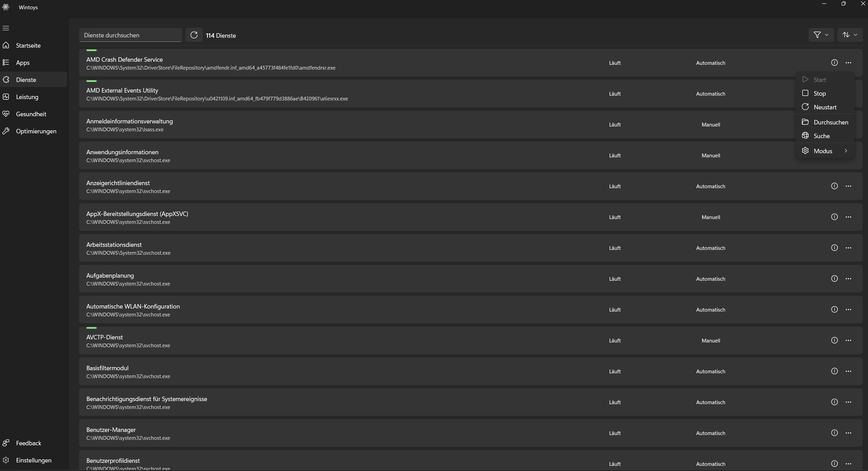Show info for AMD Crash Defender Service
The width and height of the screenshot is (868, 471).
(x=834, y=63)
